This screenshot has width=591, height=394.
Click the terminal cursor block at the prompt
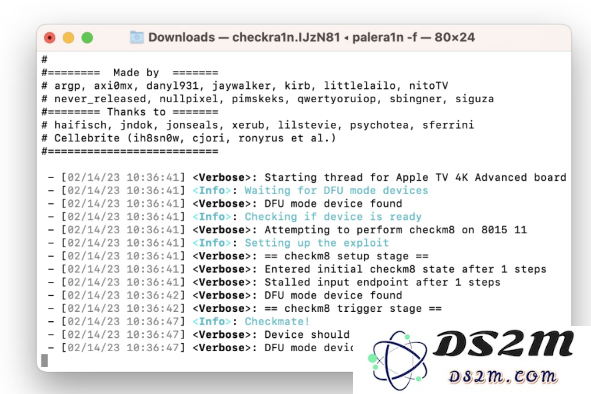[x=44, y=360]
